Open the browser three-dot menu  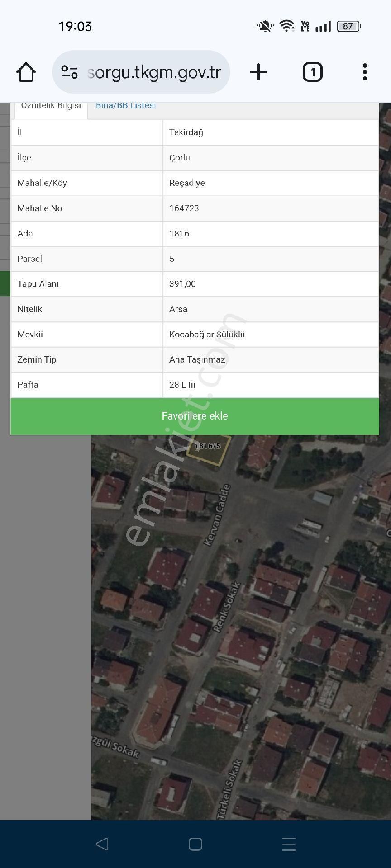tap(365, 72)
